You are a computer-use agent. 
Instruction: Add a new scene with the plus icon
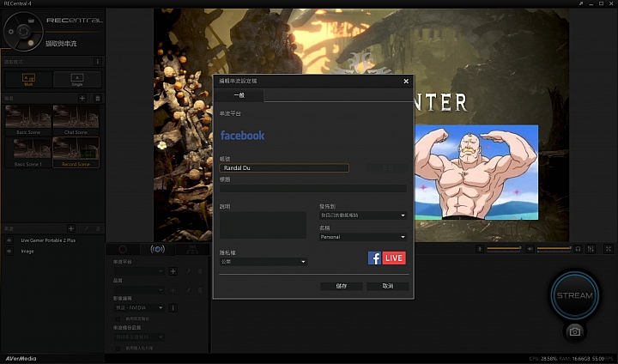click(x=82, y=98)
